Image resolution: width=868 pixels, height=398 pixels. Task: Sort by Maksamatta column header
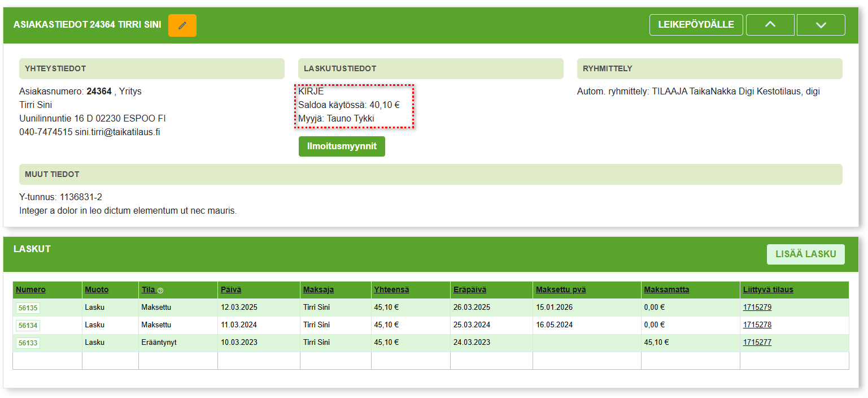pyautogui.click(x=666, y=290)
